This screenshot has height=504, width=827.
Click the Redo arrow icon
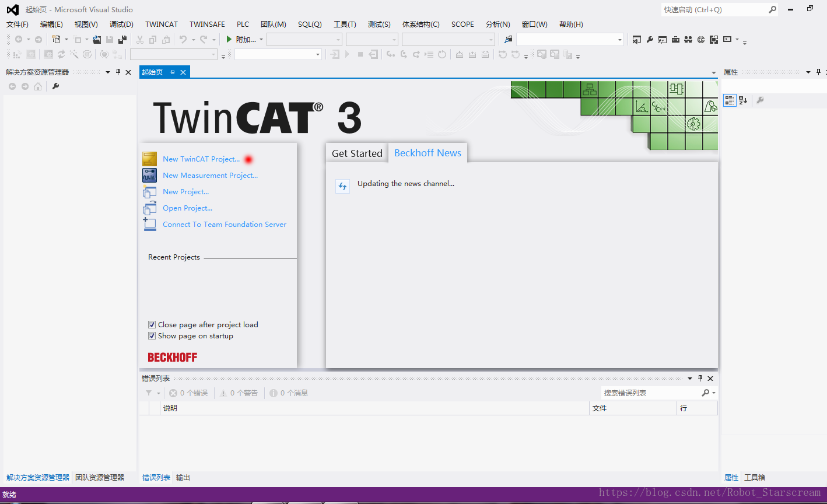coord(204,40)
